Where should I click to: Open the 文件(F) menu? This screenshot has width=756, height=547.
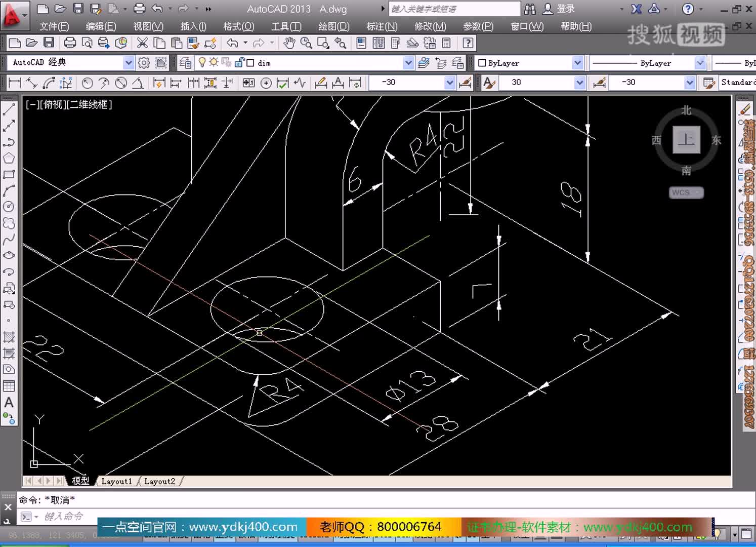pyautogui.click(x=54, y=26)
